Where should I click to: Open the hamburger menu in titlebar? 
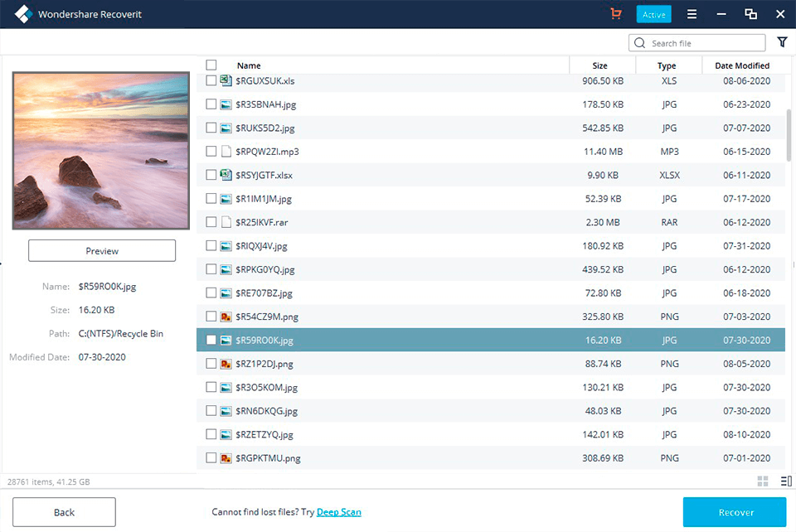point(691,14)
